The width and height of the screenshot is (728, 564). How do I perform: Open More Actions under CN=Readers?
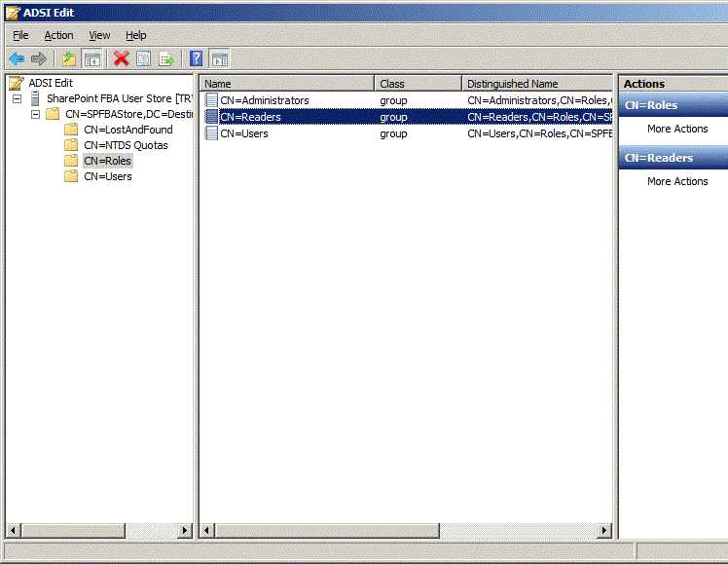[x=677, y=181]
